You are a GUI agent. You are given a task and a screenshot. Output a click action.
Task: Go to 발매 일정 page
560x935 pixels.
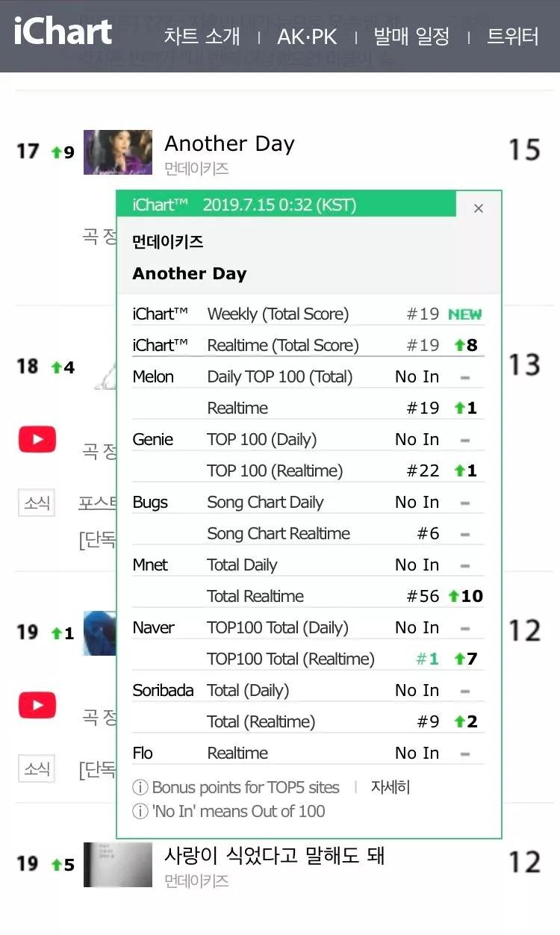tap(411, 36)
